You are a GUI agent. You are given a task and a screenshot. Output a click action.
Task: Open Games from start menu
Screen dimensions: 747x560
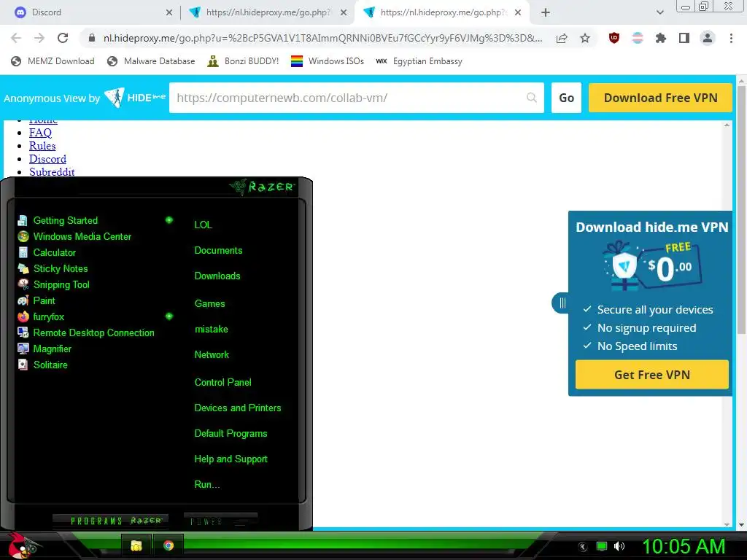click(209, 304)
